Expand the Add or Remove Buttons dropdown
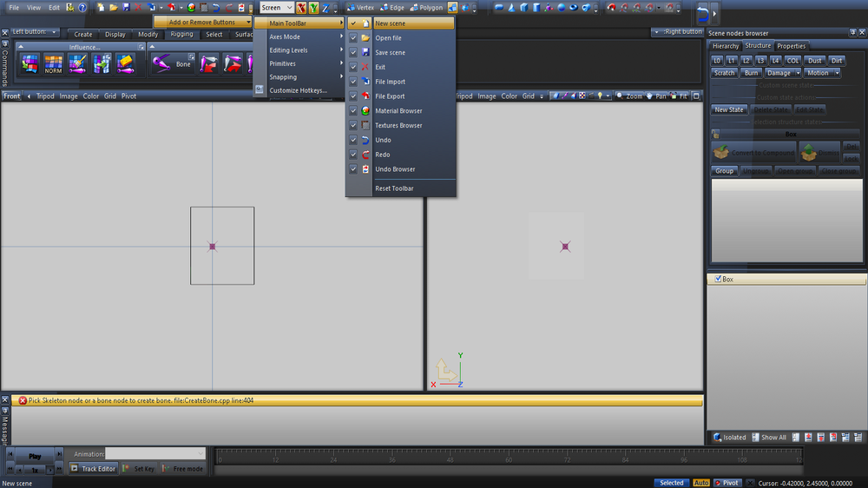The height and width of the screenshot is (488, 868). (202, 23)
